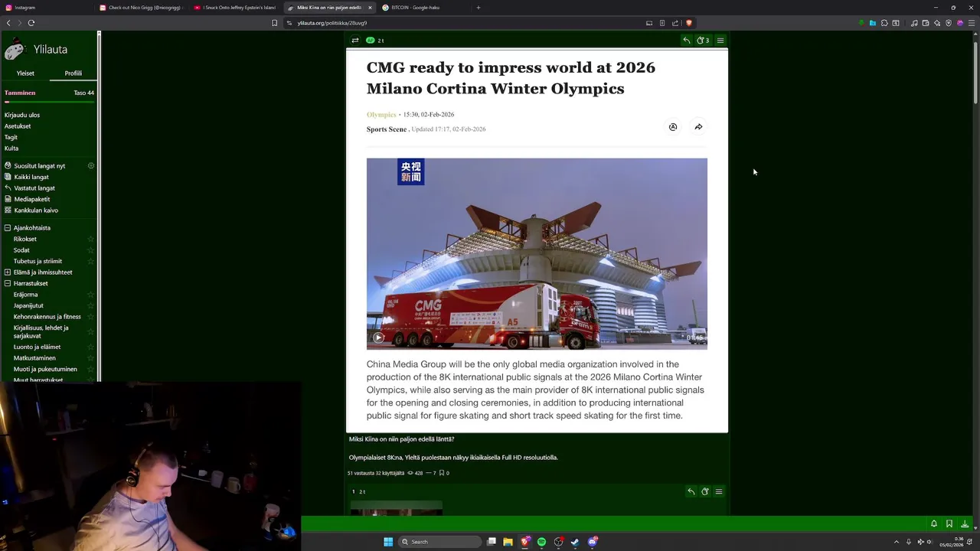Switch to the Yleiset sidebar tab
The height and width of the screenshot is (551, 980).
[25, 73]
